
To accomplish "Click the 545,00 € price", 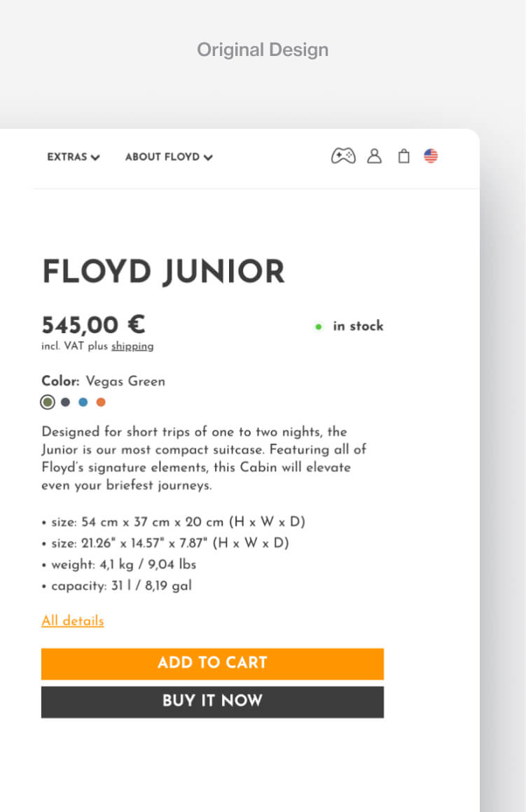I will point(93,325).
